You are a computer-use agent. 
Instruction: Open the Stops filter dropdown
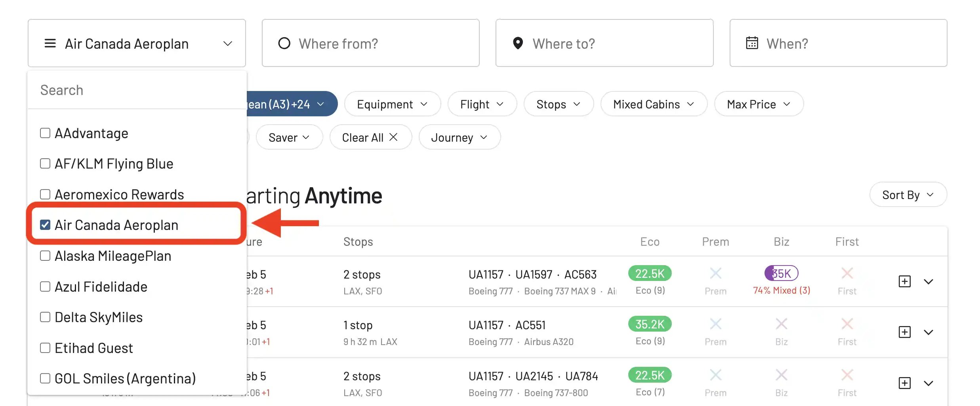pyautogui.click(x=559, y=104)
